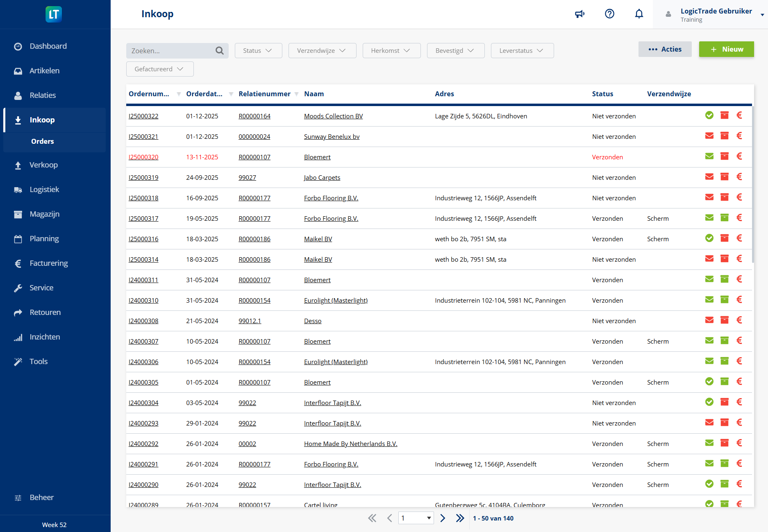This screenshot has width=768, height=532.
Task: Click the red package icon on order I25000322
Action: click(x=725, y=115)
